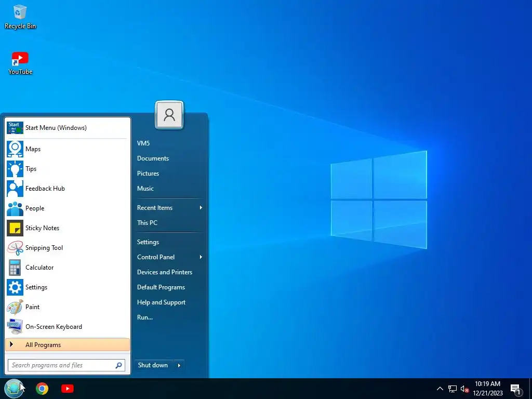Open Feedback Hub icon
The width and height of the screenshot is (532, 399).
(x=15, y=188)
